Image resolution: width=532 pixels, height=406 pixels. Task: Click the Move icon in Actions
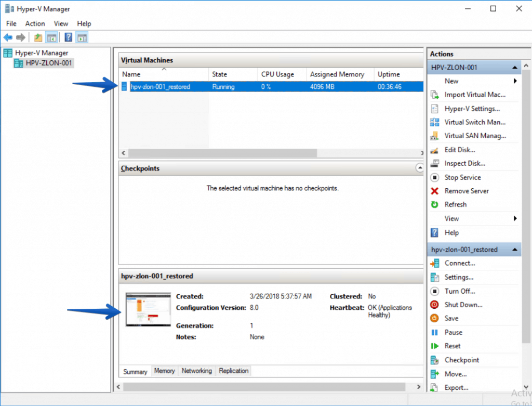pyautogui.click(x=435, y=374)
